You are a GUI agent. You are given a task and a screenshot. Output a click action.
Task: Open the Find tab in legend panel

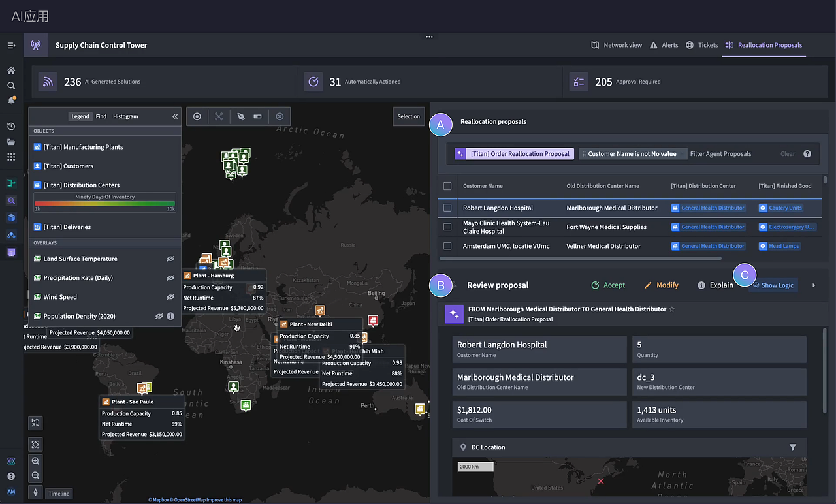(101, 116)
